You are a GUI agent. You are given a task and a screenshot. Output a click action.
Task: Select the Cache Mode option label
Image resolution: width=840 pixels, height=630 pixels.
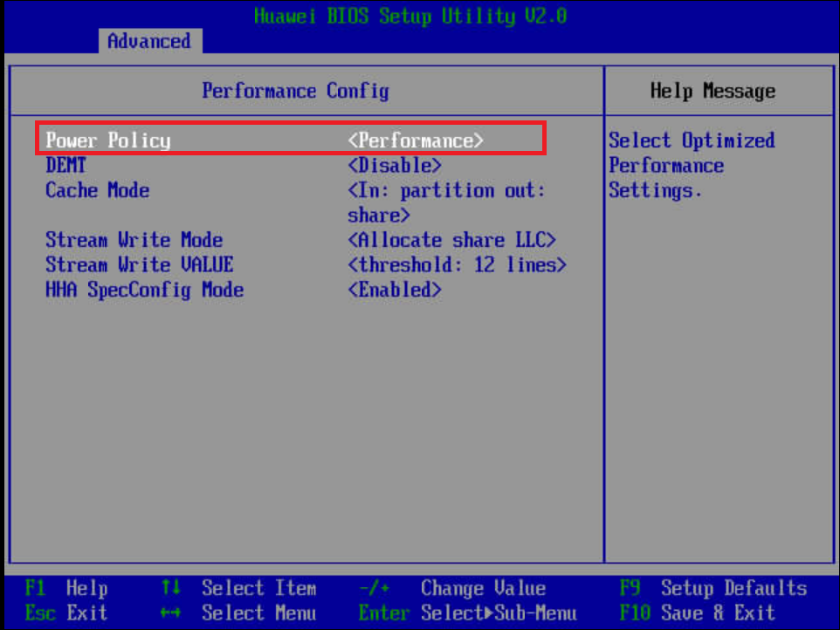[x=98, y=190]
